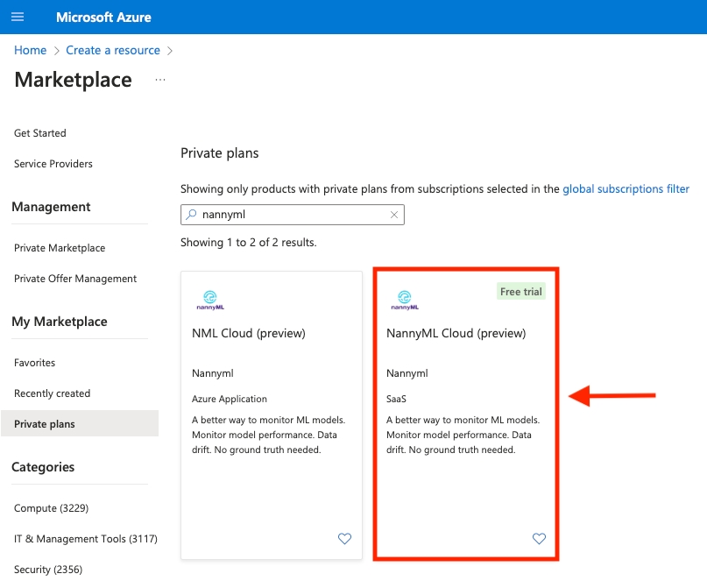Filter by Compute (3229) category
This screenshot has width=707, height=588.
(x=52, y=508)
